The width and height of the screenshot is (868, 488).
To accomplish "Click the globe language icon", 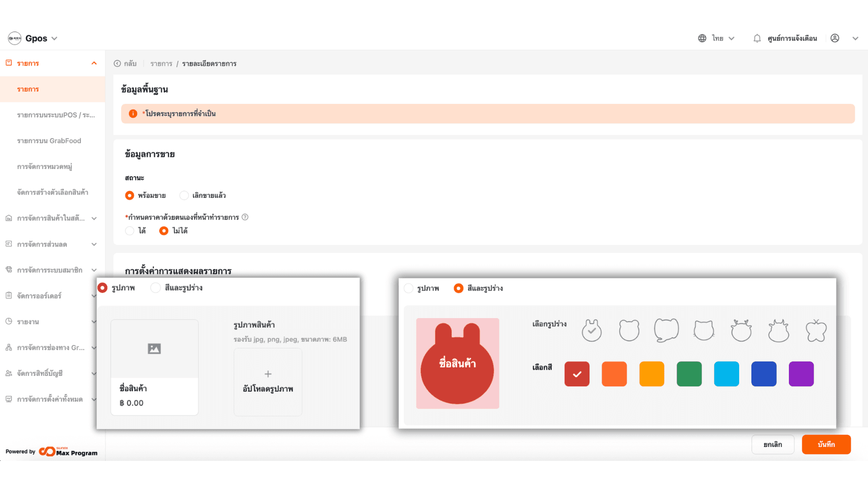I will [702, 38].
